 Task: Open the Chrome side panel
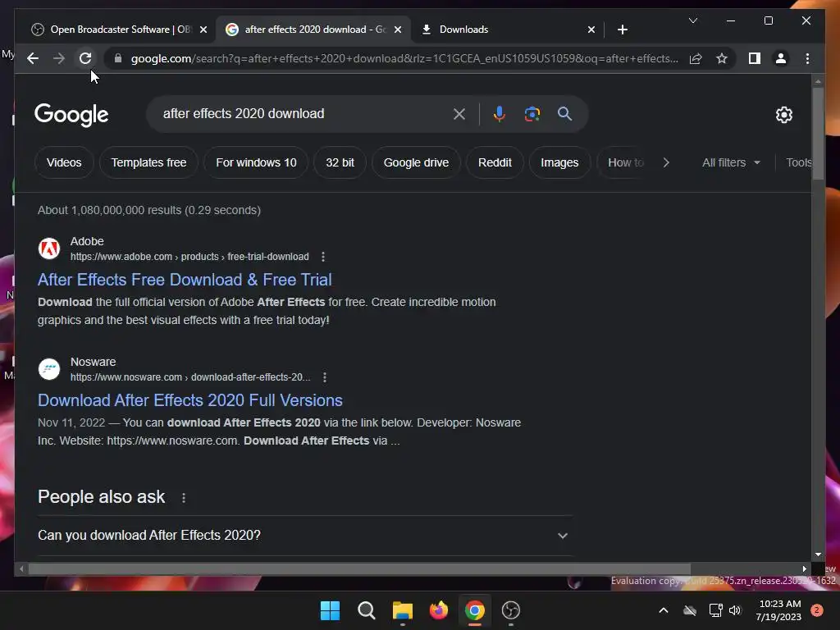tap(755, 58)
